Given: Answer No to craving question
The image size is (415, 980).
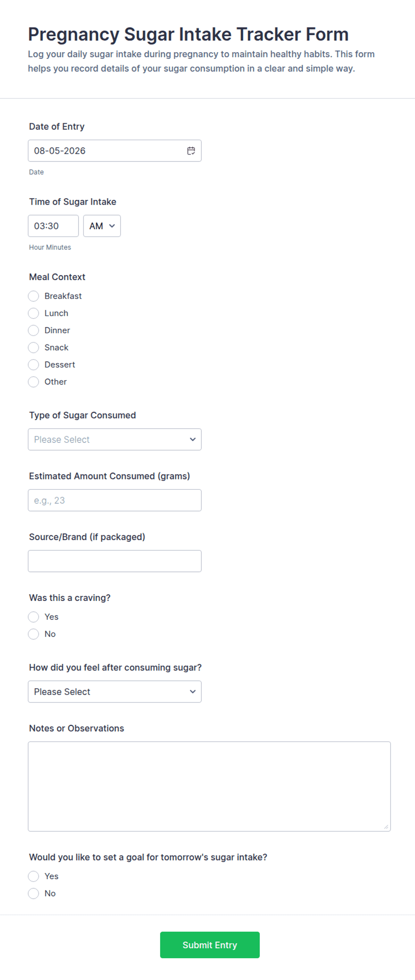Looking at the screenshot, I should pos(33,634).
